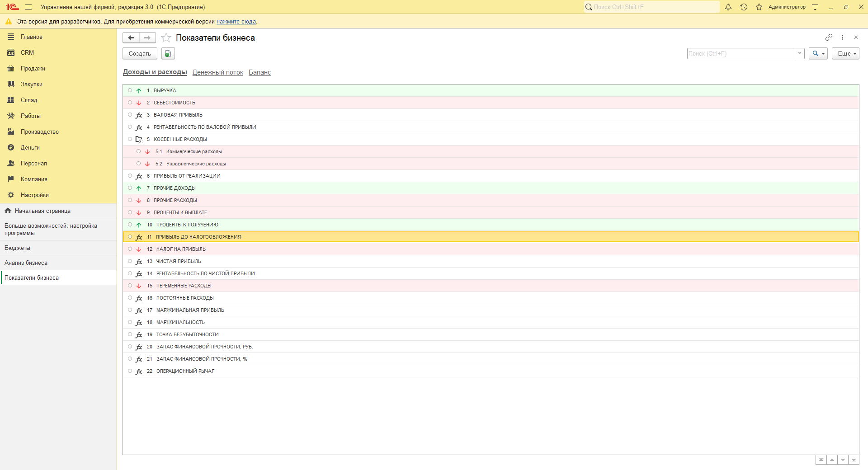Open the history clock icon

pyautogui.click(x=744, y=7)
